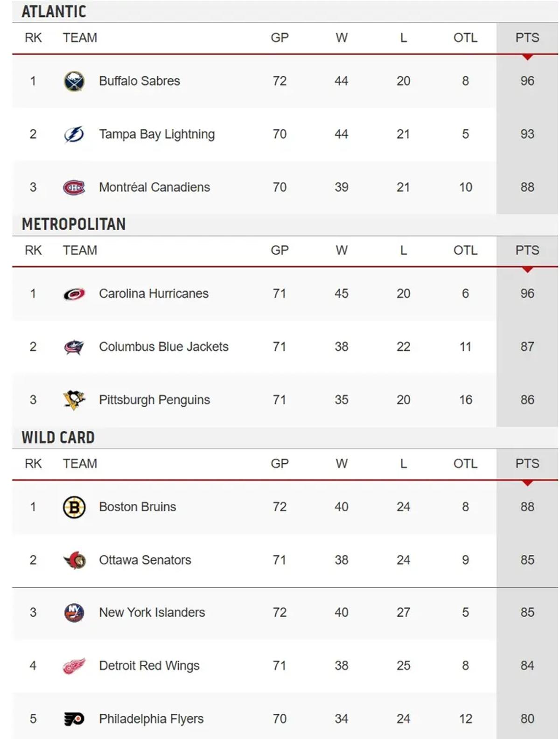Image resolution: width=560 pixels, height=739 pixels.
Task: Sort Wild Card table by OTL header
Action: (465, 464)
